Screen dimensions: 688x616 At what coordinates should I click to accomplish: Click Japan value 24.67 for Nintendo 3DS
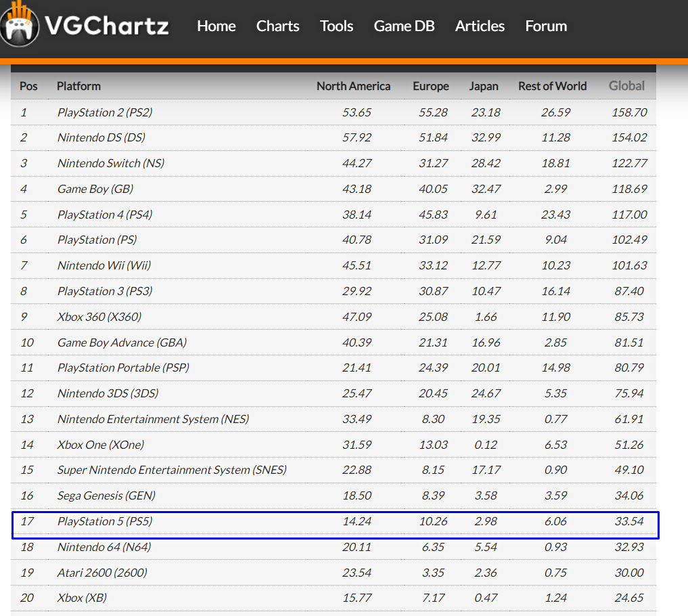486,393
